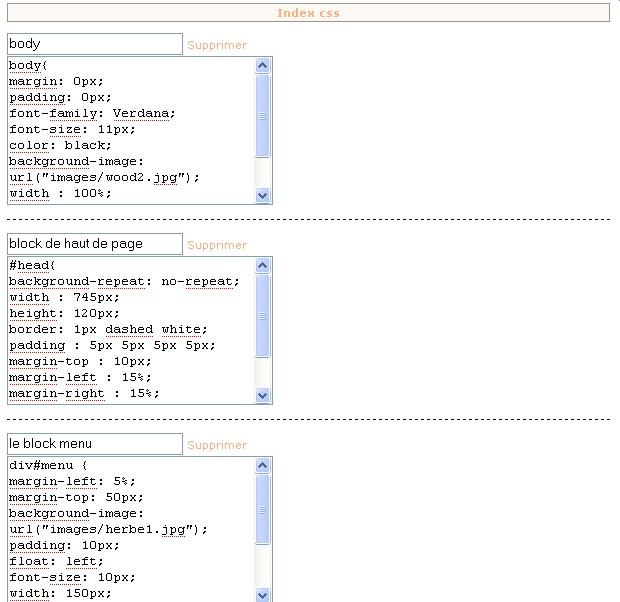The height and width of the screenshot is (602, 620).
Task: Click scroll down arrow in body textarea
Action: click(x=263, y=195)
